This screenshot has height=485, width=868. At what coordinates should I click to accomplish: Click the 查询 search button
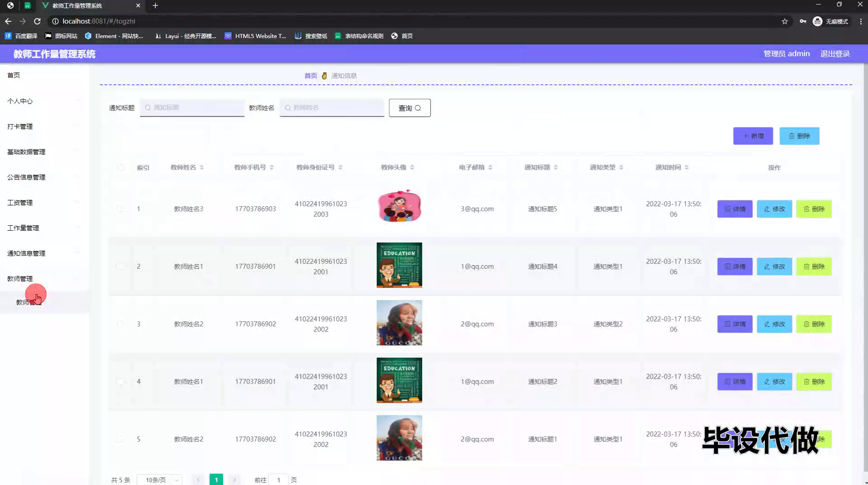410,108
